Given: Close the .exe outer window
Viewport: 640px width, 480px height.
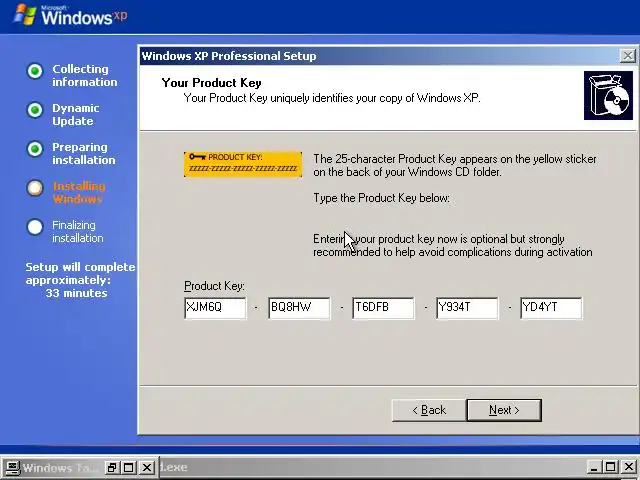Looking at the screenshot, I should [x=629, y=467].
